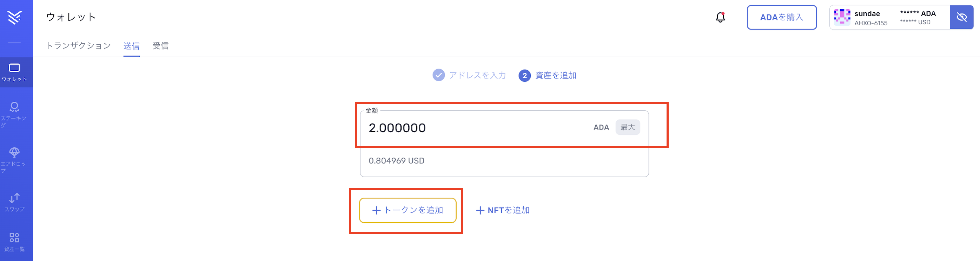Screen dimensions: 980x261
Task: Click the NFTを追加 link
Action: click(x=503, y=210)
